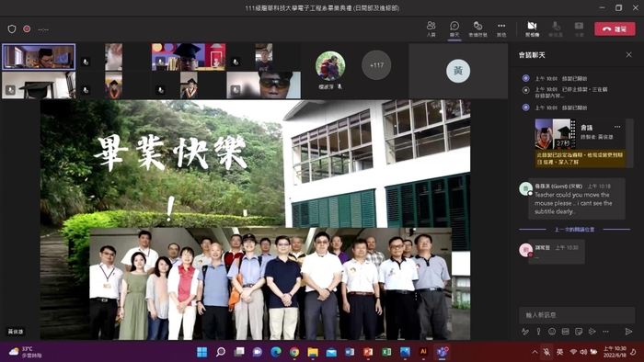Viewport: 644px width, 362px height.
Task: Select participant tile wearing sunglasses
Action: coord(264,85)
